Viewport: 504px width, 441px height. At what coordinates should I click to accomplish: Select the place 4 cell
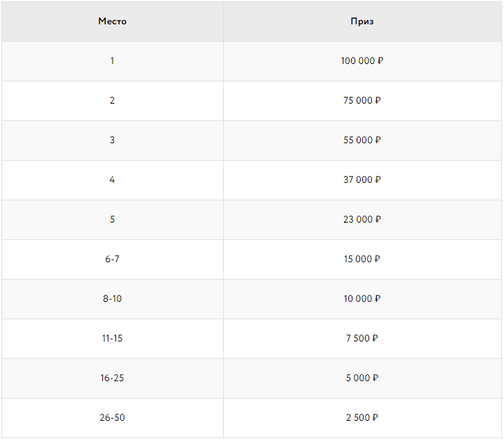[113, 180]
